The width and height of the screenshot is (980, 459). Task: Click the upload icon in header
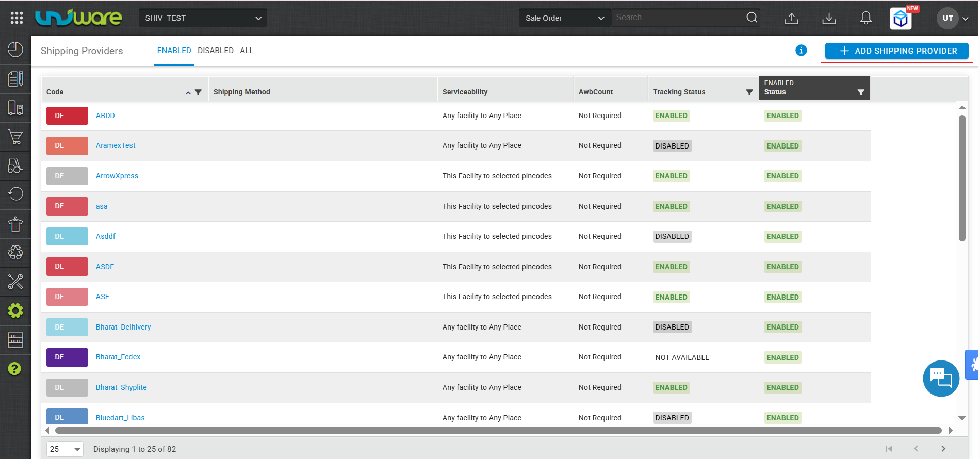coord(792,19)
